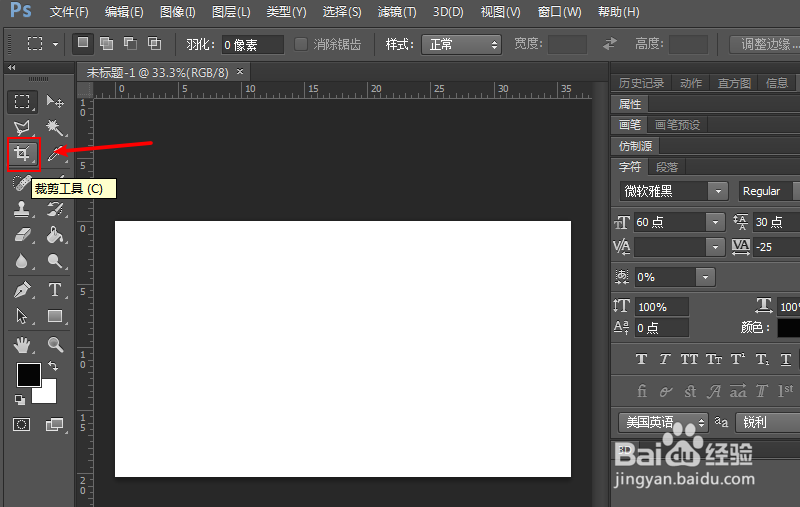
Task: Switch to the 画笔预设 tab
Action: coord(677,125)
